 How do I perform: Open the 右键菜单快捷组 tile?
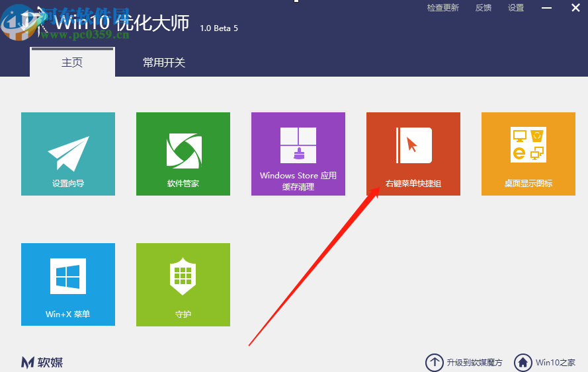[413, 153]
